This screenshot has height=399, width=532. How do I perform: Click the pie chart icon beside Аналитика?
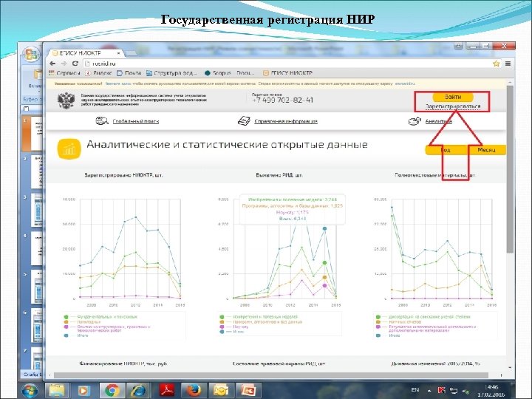415,120
